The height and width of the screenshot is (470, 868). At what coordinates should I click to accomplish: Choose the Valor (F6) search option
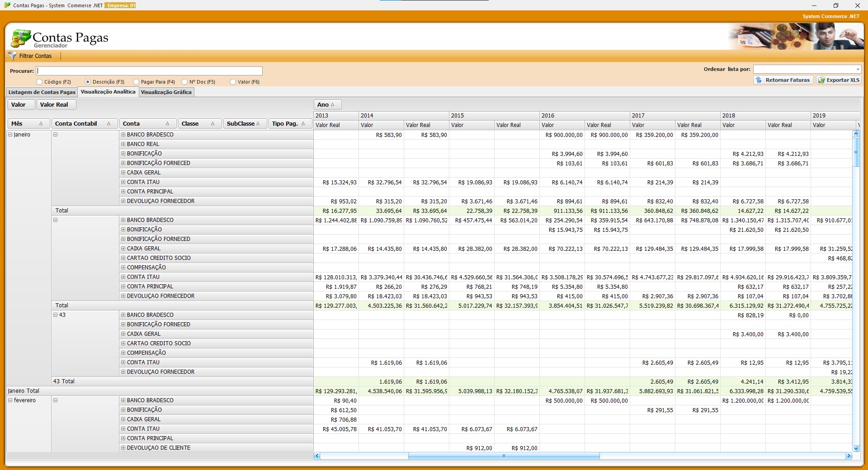233,82
